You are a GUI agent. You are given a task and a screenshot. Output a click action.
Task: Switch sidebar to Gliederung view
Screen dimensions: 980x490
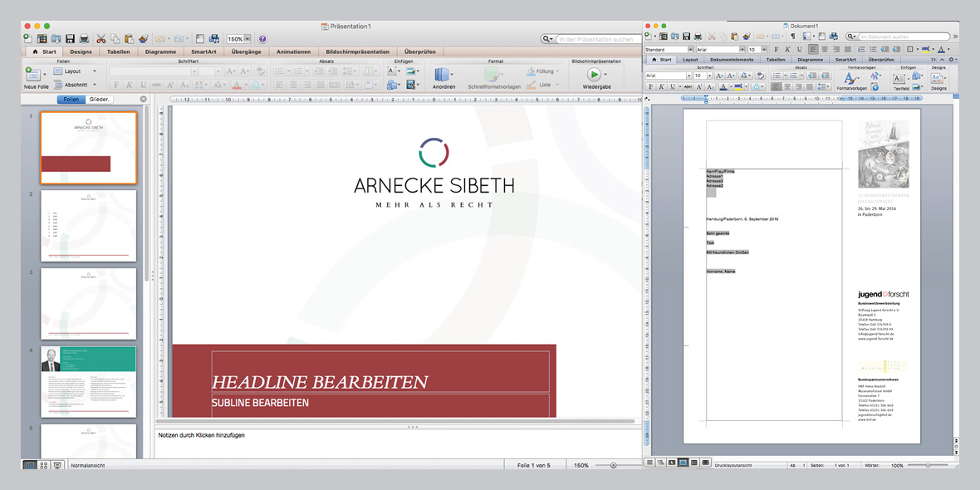click(x=100, y=100)
